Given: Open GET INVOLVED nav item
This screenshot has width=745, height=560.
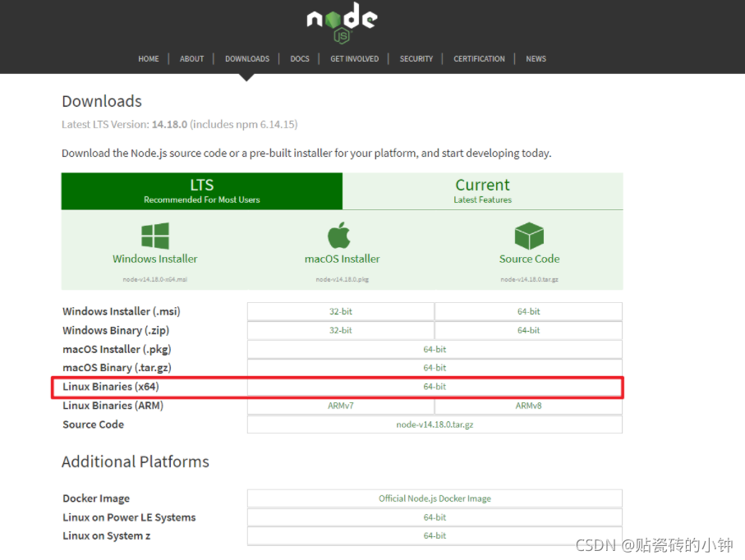Looking at the screenshot, I should coord(355,59).
